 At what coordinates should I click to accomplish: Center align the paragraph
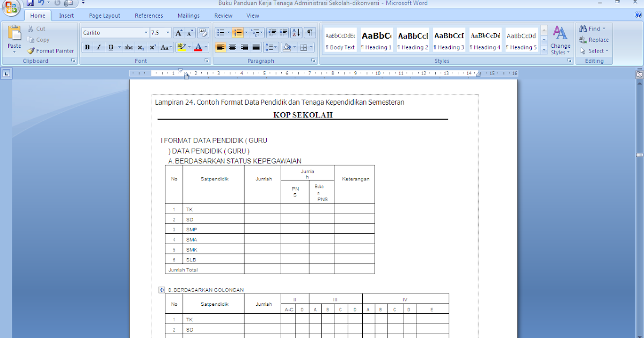(232, 47)
